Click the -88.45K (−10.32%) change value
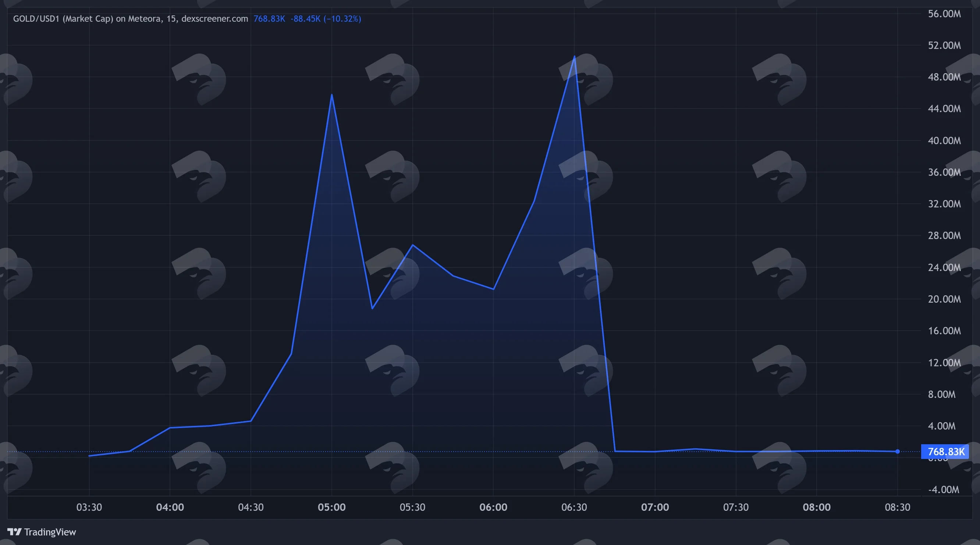Image resolution: width=980 pixels, height=545 pixels. [326, 19]
